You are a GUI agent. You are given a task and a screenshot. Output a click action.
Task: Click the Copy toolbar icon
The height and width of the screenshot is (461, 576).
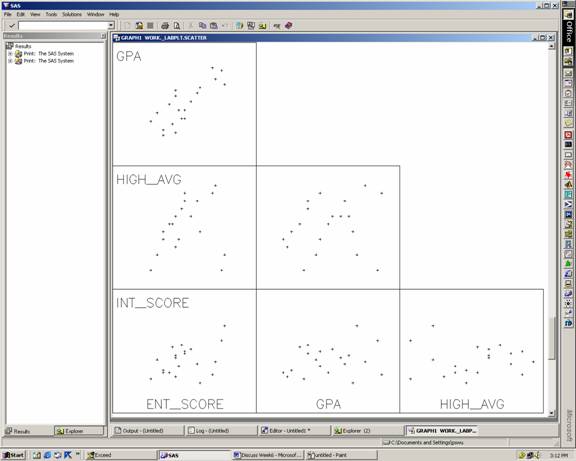tap(202, 25)
